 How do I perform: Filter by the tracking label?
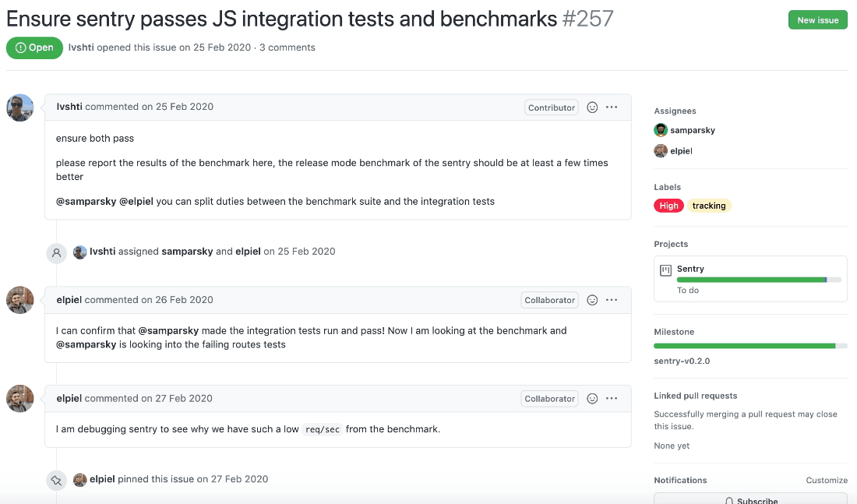click(x=709, y=206)
